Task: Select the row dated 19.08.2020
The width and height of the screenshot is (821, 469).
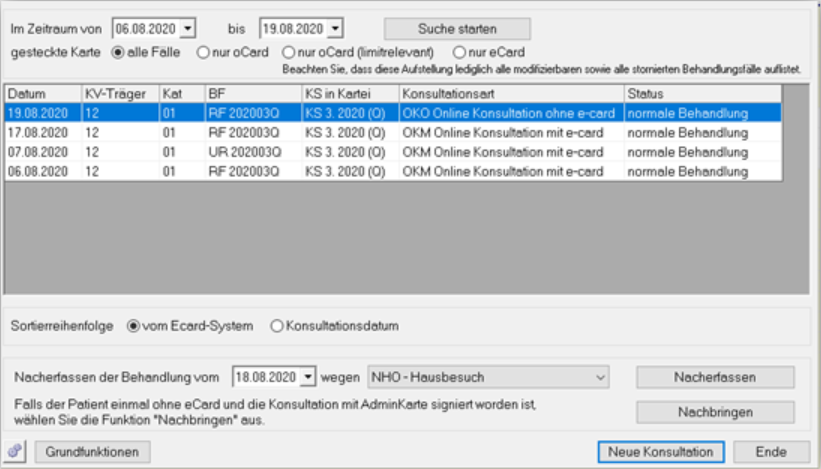Action: pos(393,113)
